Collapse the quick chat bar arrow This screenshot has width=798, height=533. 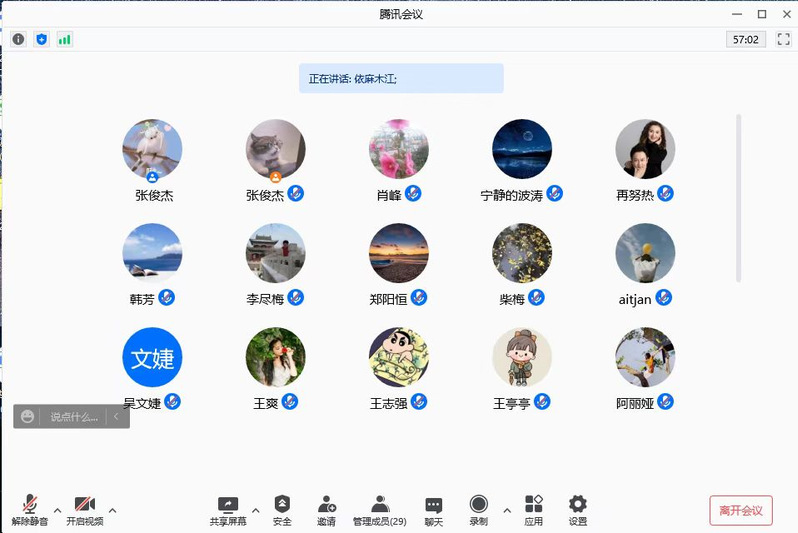click(116, 417)
